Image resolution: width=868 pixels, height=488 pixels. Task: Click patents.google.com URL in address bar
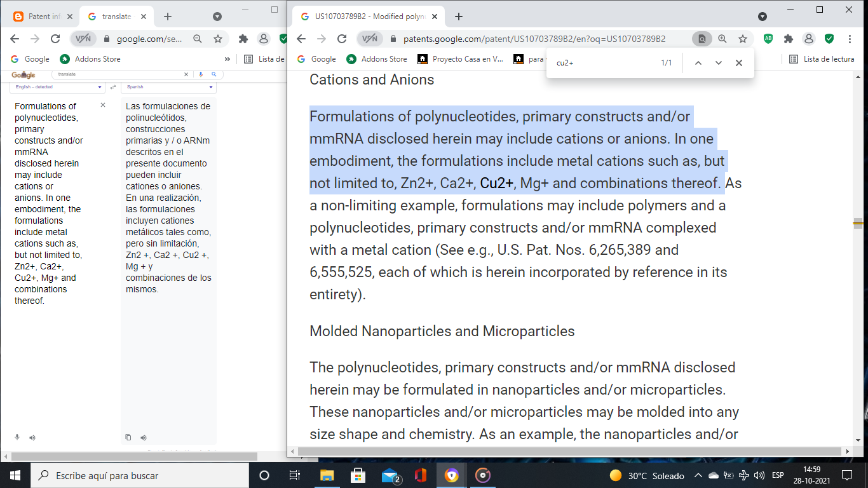click(534, 39)
